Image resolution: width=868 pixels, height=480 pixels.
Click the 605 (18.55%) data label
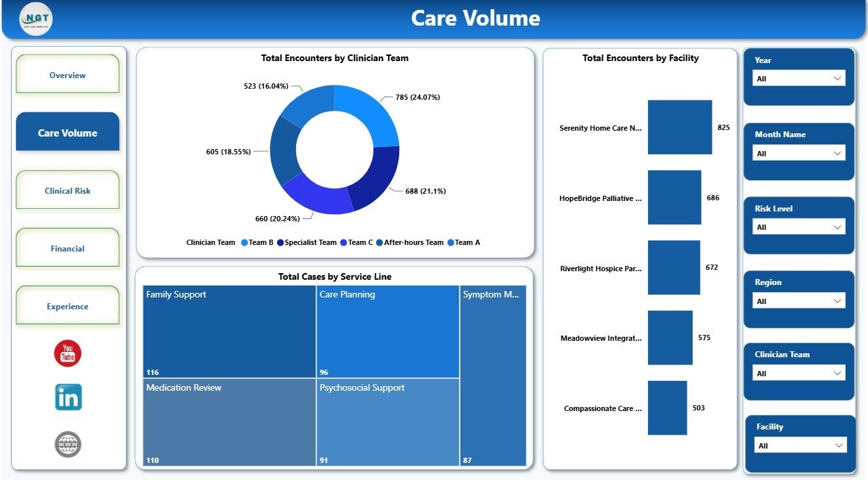228,152
